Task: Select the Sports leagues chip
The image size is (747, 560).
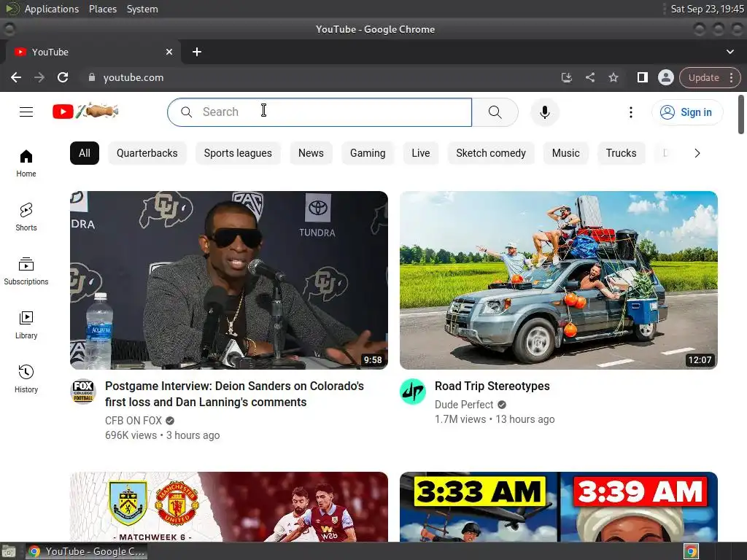Action: (238, 153)
